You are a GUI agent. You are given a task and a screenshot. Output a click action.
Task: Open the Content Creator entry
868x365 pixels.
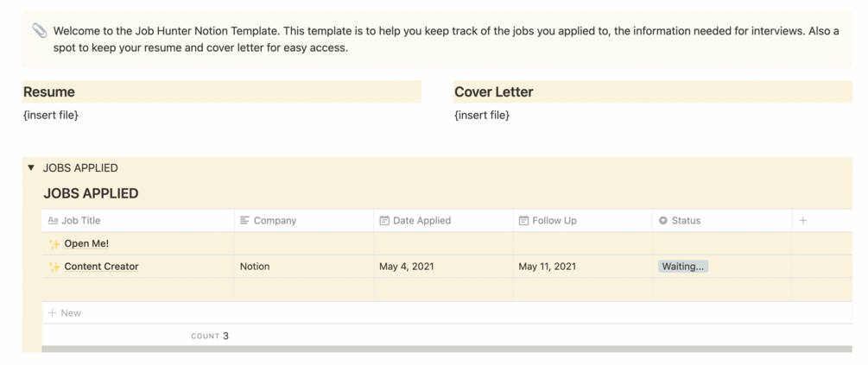tap(101, 267)
